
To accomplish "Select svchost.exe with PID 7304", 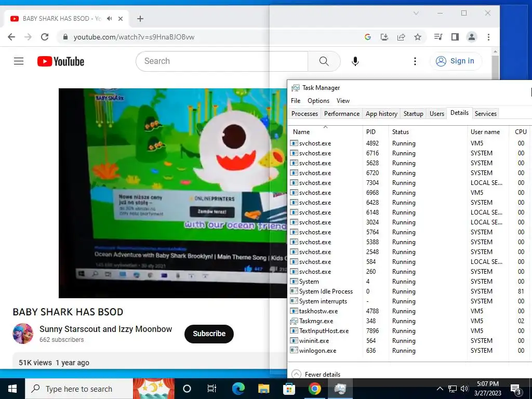I will (410, 182).
